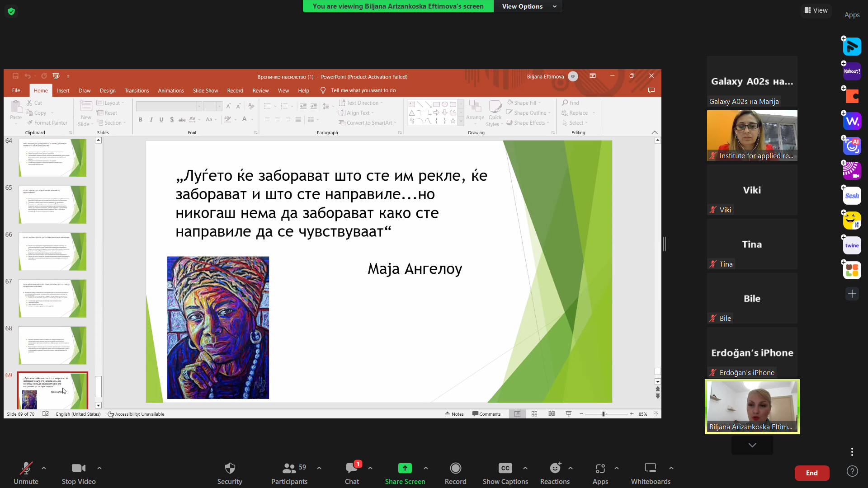Click the Bold formatting icon
Screen dimensions: 868x488
pyautogui.click(x=140, y=119)
